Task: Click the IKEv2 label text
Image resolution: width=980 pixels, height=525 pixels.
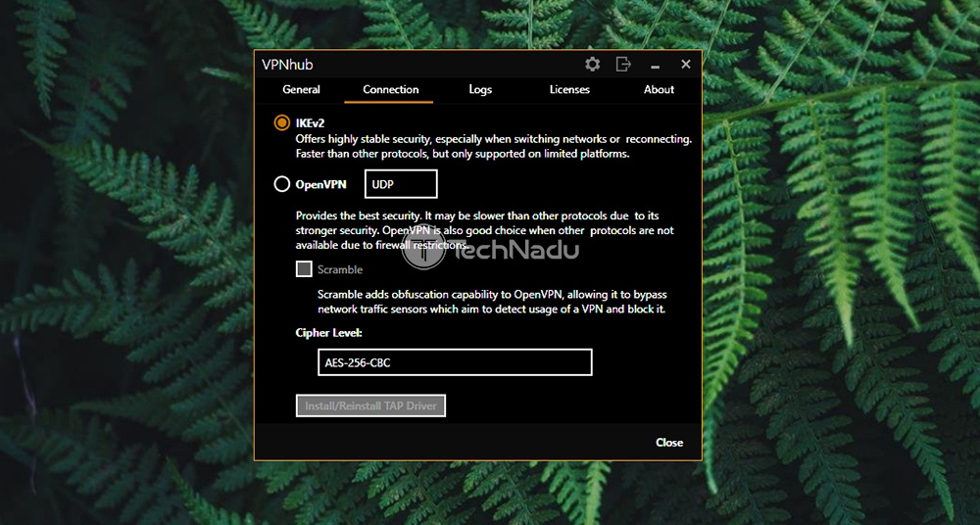Action: 310,123
